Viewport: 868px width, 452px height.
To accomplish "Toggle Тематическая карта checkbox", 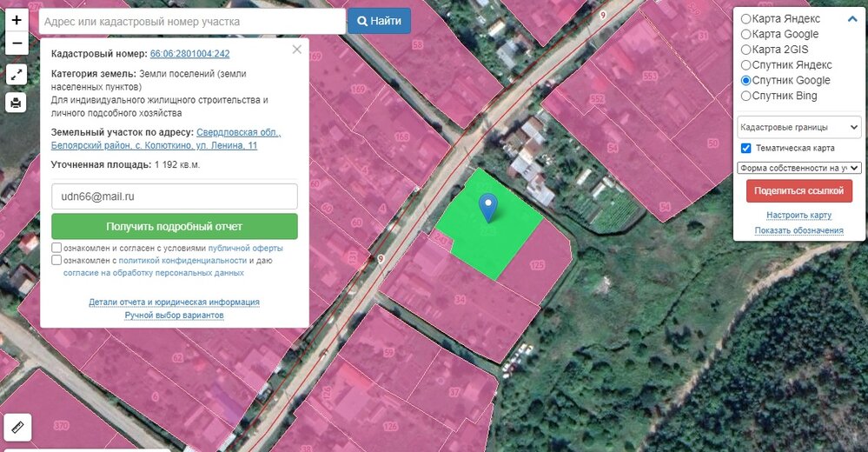I will point(745,148).
